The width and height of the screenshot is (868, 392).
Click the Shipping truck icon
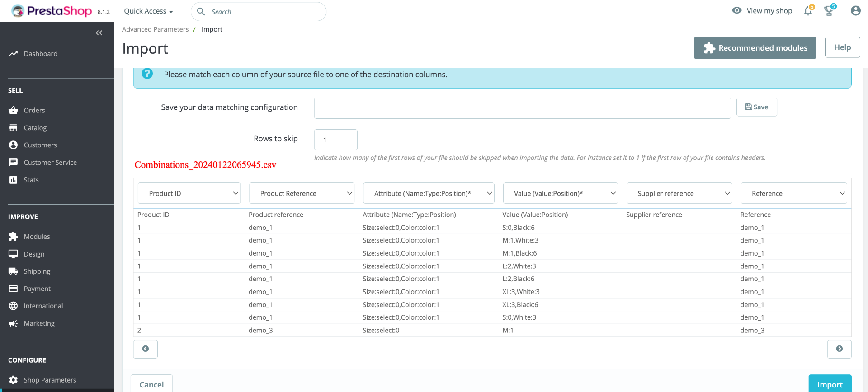click(13, 271)
